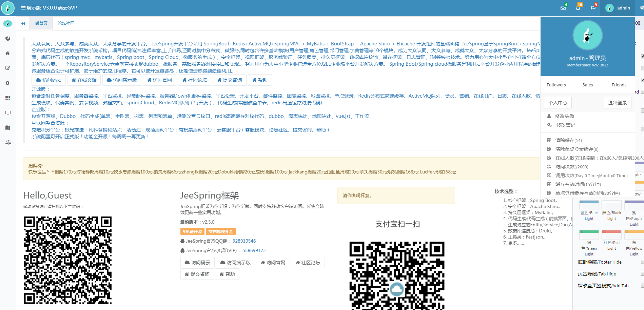Click lower 访问官网 button under JeeSpring框架
Screen dimensions: 644x310
pos(273,263)
